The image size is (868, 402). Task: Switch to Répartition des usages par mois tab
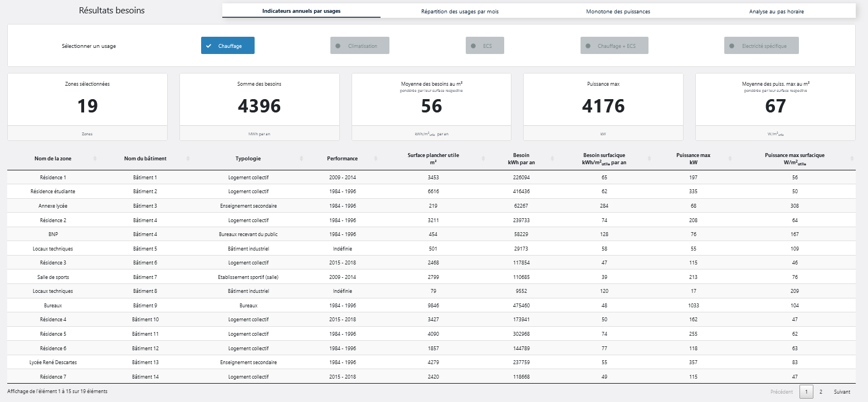(460, 11)
